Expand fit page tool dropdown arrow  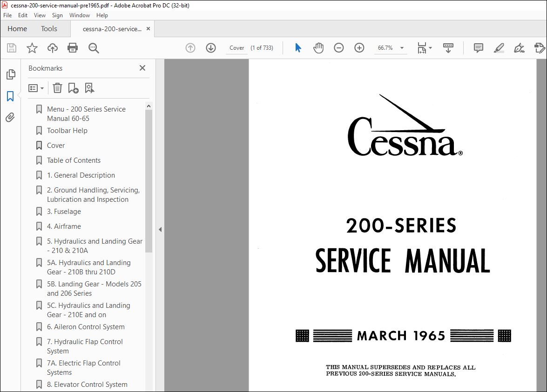[x=431, y=48]
